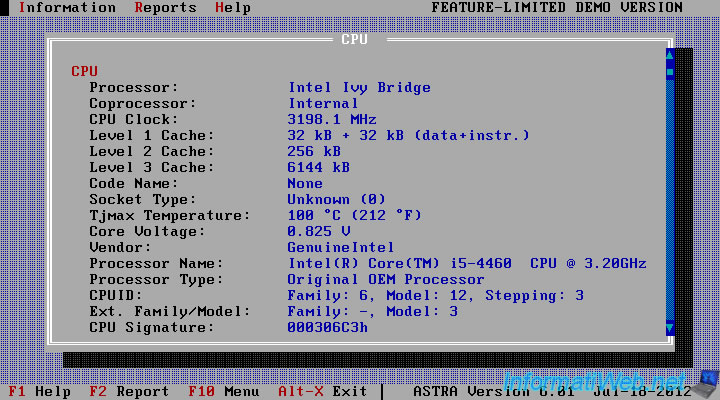Screen dimensions: 720x400
Task: Click the 'Processor Type:' label
Action: click(x=156, y=280)
